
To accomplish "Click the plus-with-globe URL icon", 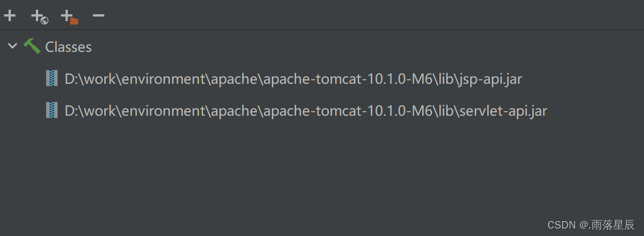I will point(39,17).
